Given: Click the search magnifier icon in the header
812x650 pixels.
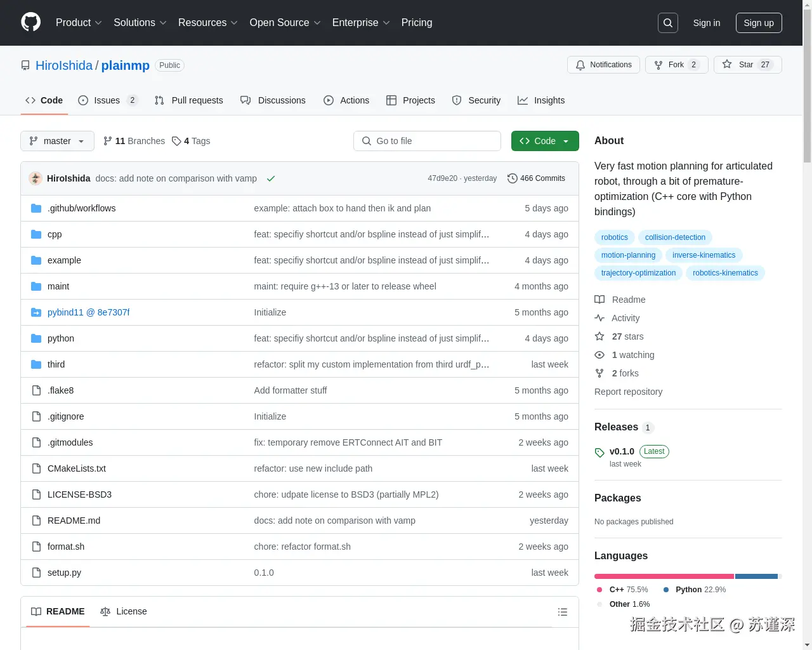Looking at the screenshot, I should 668,23.
